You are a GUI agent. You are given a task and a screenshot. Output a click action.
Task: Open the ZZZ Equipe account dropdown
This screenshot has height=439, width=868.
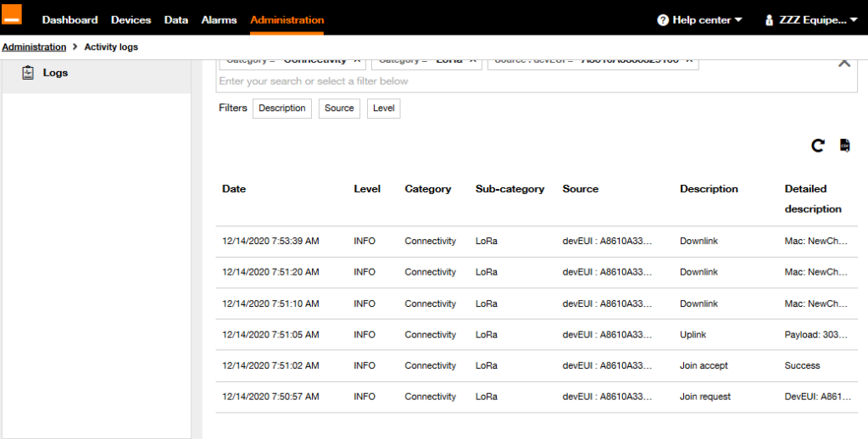click(811, 20)
